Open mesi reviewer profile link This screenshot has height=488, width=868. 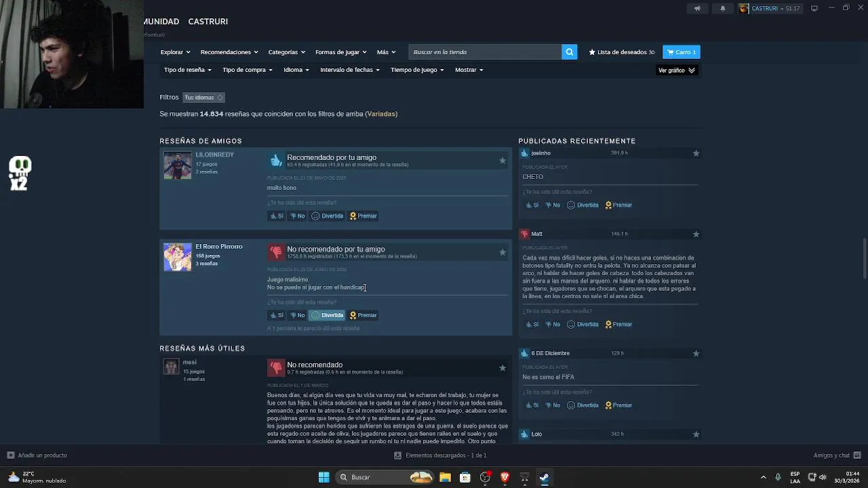tap(189, 363)
